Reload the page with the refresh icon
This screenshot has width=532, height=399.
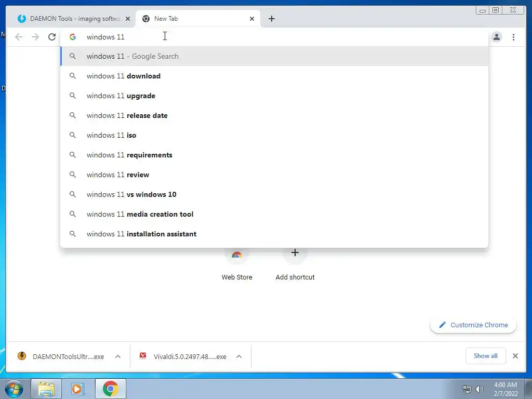(52, 37)
